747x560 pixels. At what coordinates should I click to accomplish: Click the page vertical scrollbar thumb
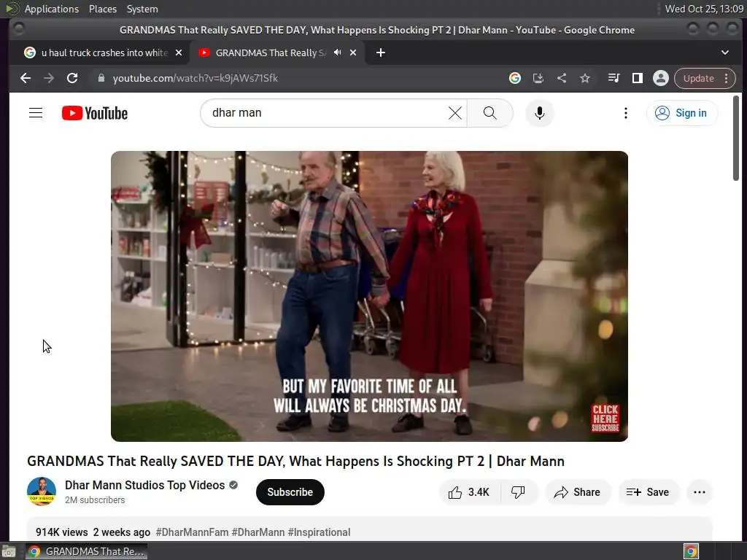pyautogui.click(x=735, y=138)
